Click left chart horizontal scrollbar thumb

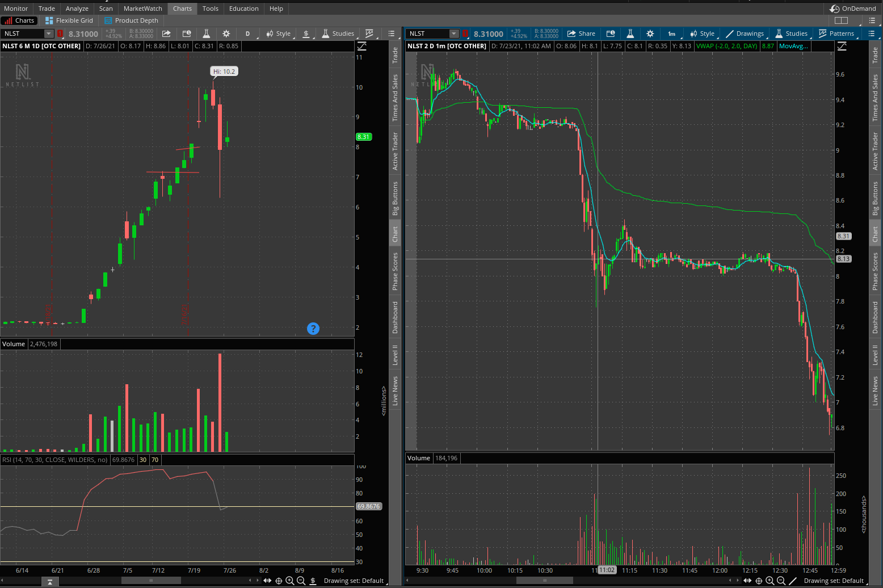(x=151, y=580)
